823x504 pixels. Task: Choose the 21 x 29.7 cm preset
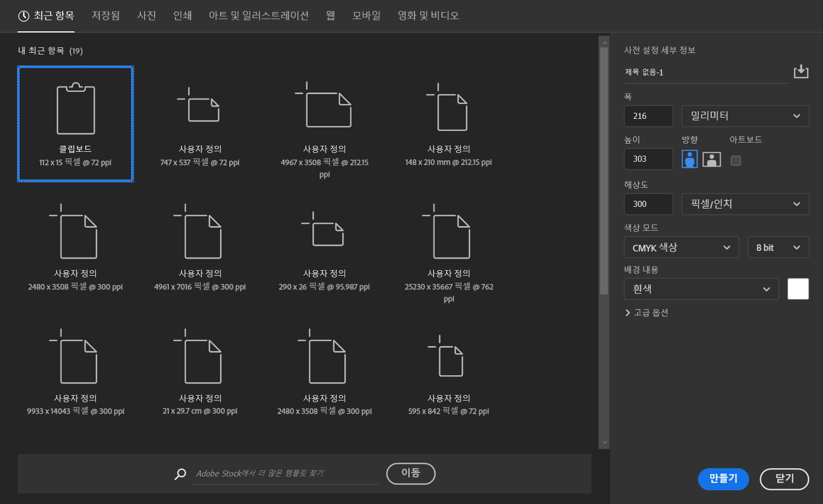tap(200, 372)
